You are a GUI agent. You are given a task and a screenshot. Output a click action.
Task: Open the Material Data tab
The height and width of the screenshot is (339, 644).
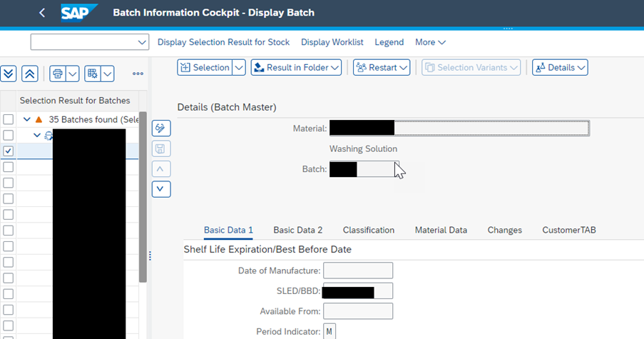click(x=441, y=230)
